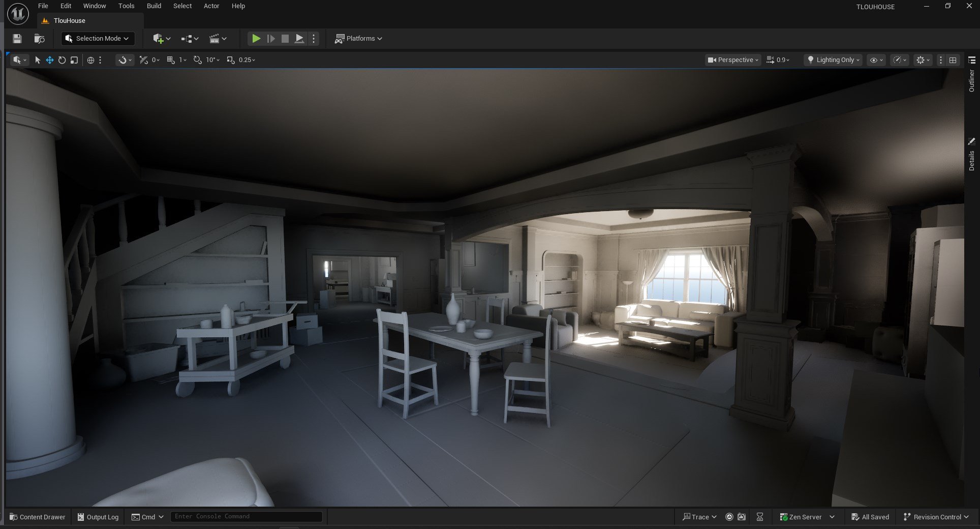Choose the Scale gizmo tool
The image size is (980, 529).
74,60
